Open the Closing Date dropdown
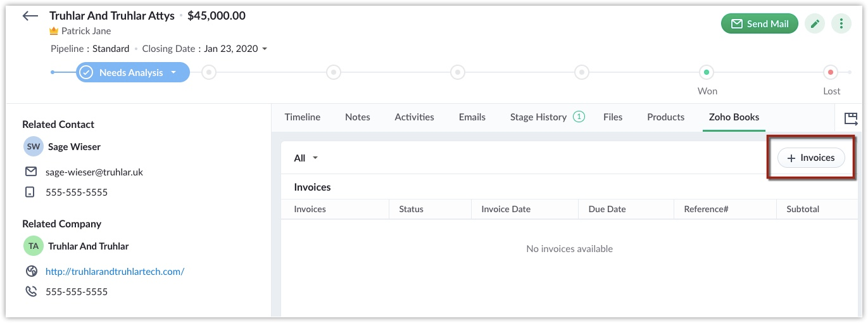Screen dimensions: 868x323 [x=265, y=49]
